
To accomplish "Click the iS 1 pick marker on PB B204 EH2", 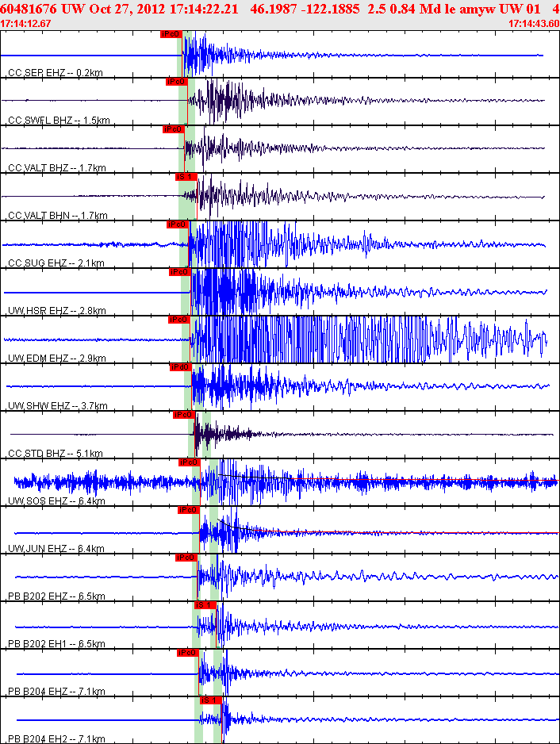I will click(x=211, y=700).
